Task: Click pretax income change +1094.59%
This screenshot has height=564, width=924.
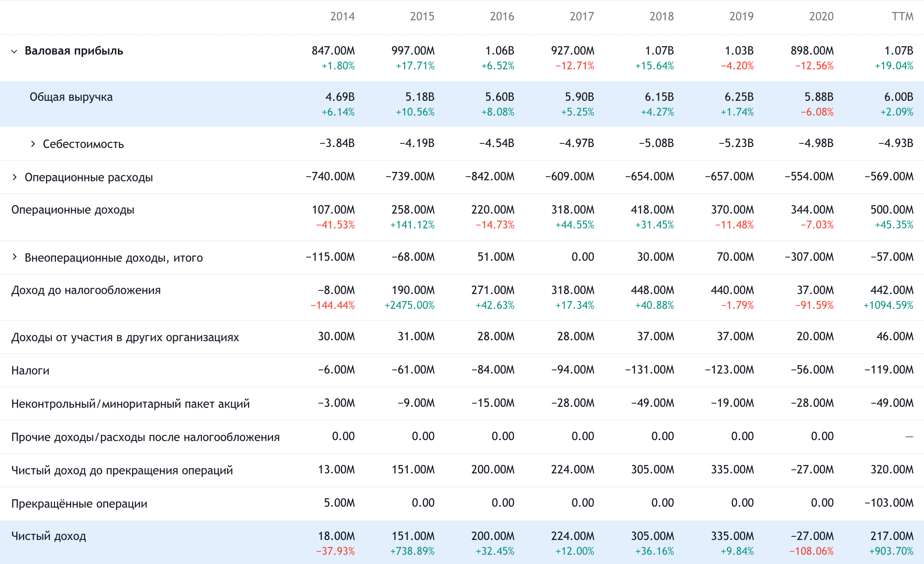Action: tap(888, 306)
